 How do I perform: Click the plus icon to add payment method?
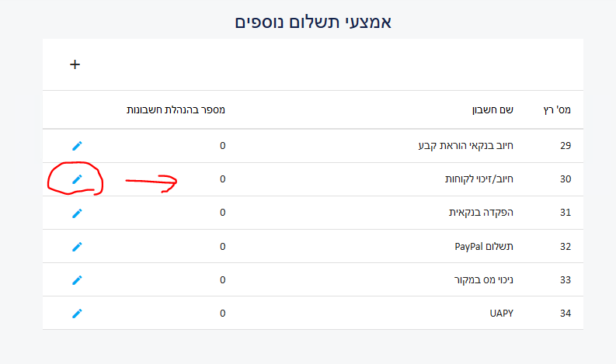(x=75, y=64)
